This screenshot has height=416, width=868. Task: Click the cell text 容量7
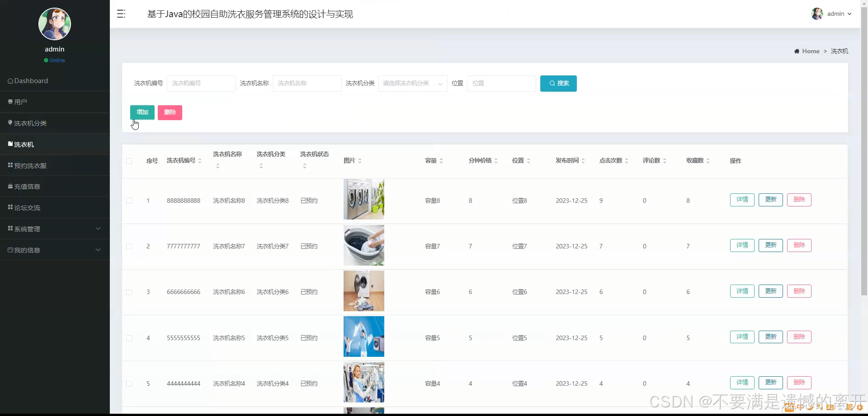click(x=433, y=246)
